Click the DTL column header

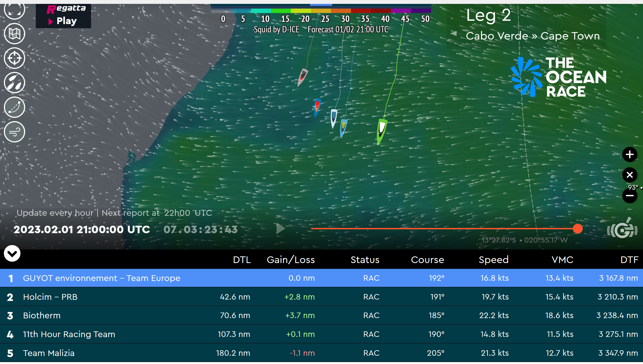tap(242, 260)
